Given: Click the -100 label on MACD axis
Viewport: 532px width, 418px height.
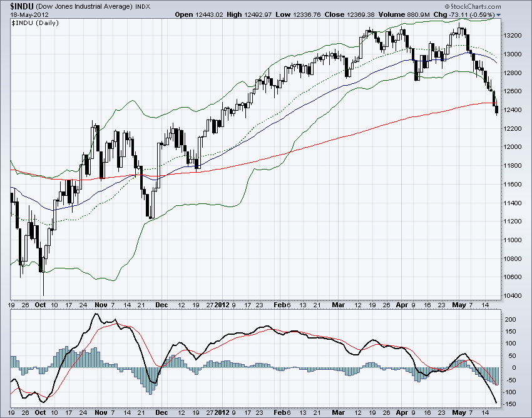Looking at the screenshot, I should point(509,392).
